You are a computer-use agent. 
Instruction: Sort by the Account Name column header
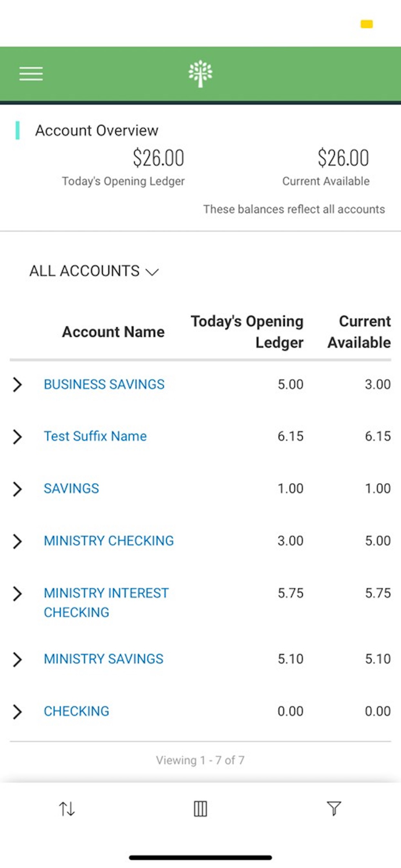113,332
